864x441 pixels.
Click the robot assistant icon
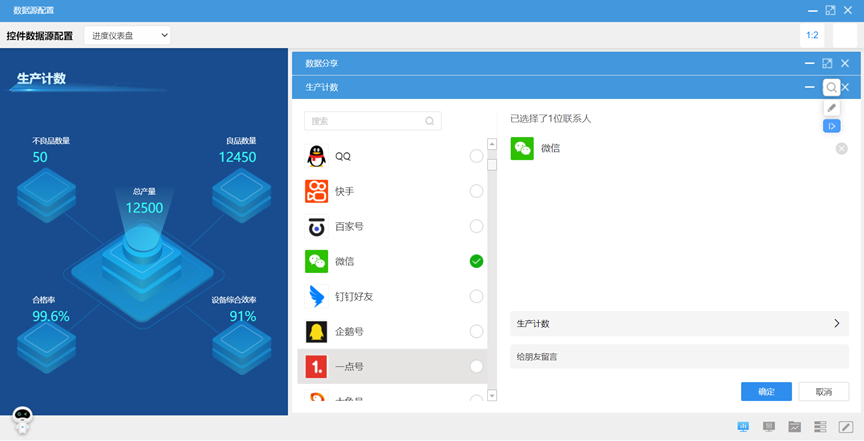[x=22, y=420]
